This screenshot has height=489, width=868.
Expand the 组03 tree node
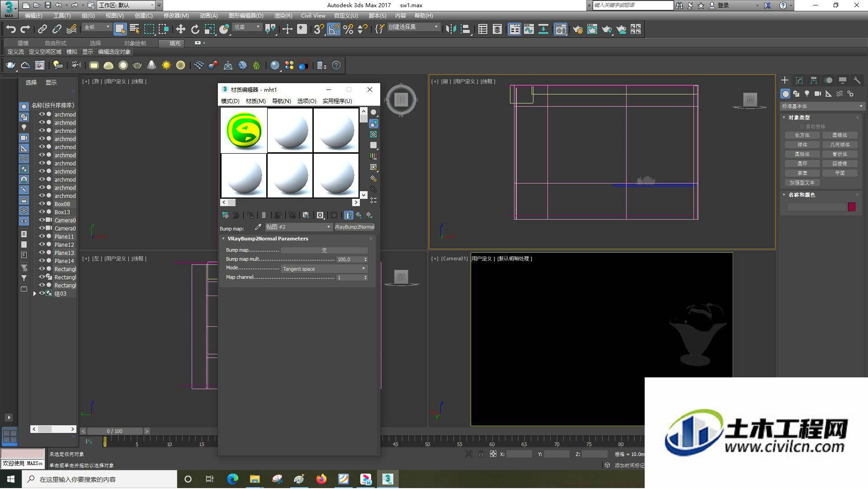pyautogui.click(x=35, y=294)
